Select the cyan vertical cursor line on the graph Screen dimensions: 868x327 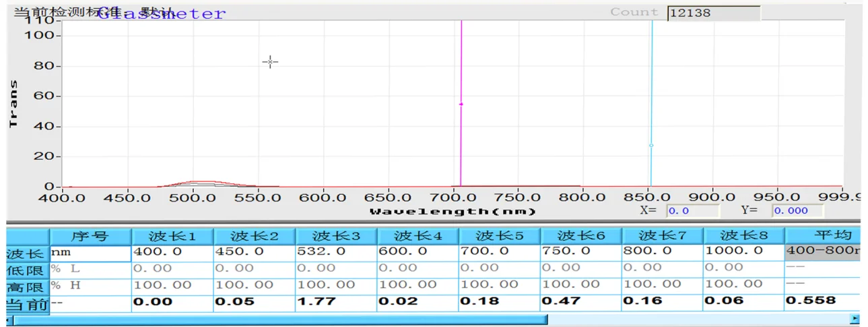click(x=651, y=102)
